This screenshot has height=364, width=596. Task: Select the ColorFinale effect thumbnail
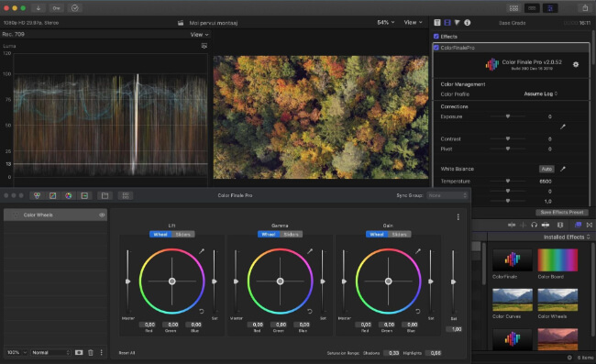(x=513, y=259)
